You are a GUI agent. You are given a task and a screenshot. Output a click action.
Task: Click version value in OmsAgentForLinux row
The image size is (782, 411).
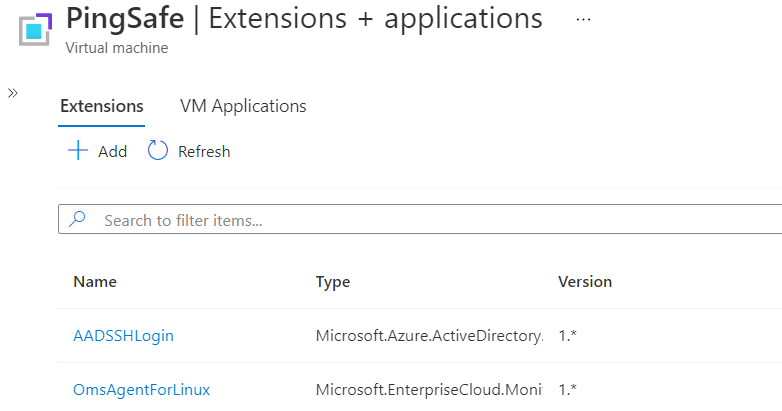click(568, 389)
